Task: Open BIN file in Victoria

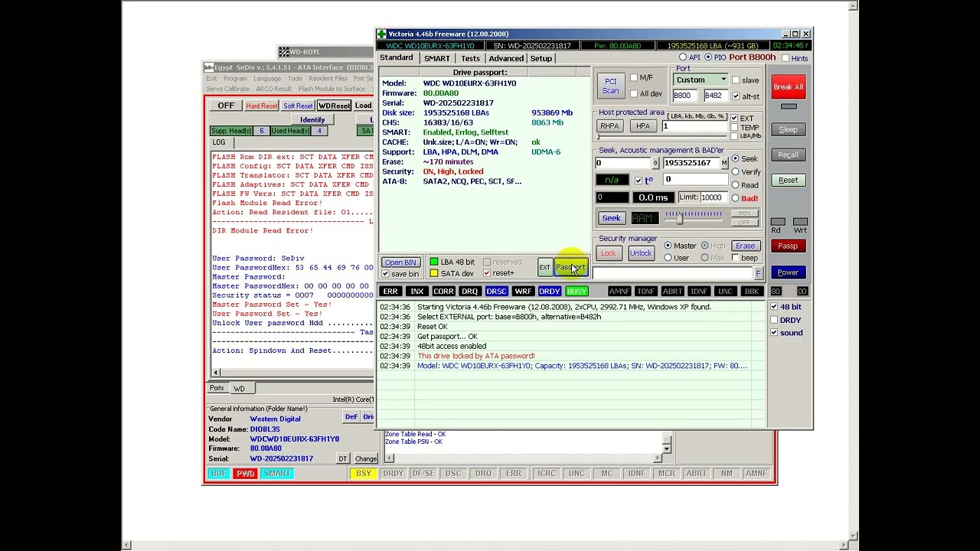Action: [400, 262]
